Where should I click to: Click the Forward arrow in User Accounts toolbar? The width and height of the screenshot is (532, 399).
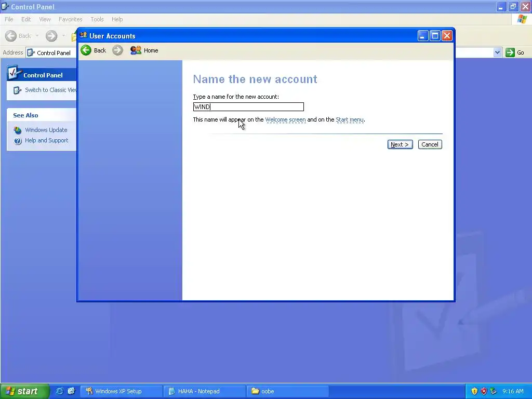click(117, 50)
